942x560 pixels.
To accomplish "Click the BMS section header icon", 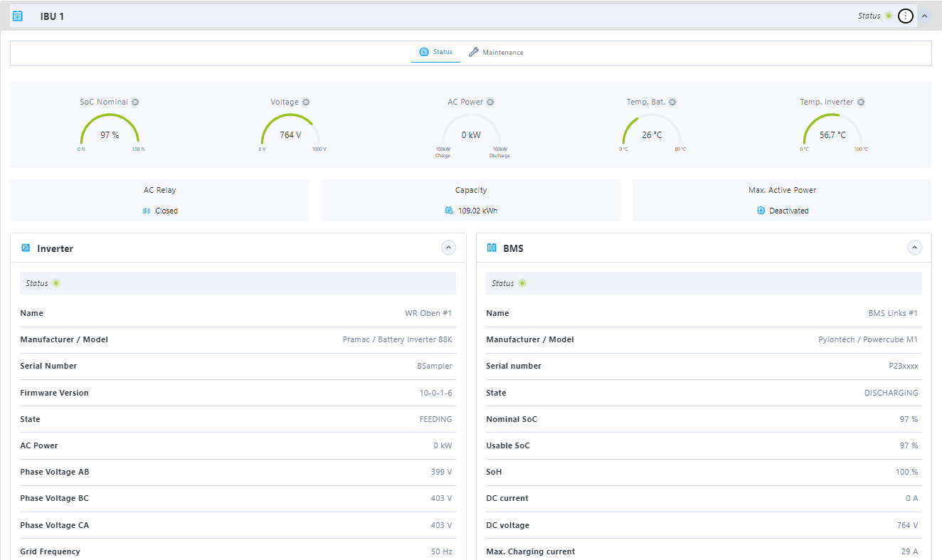I will 491,248.
